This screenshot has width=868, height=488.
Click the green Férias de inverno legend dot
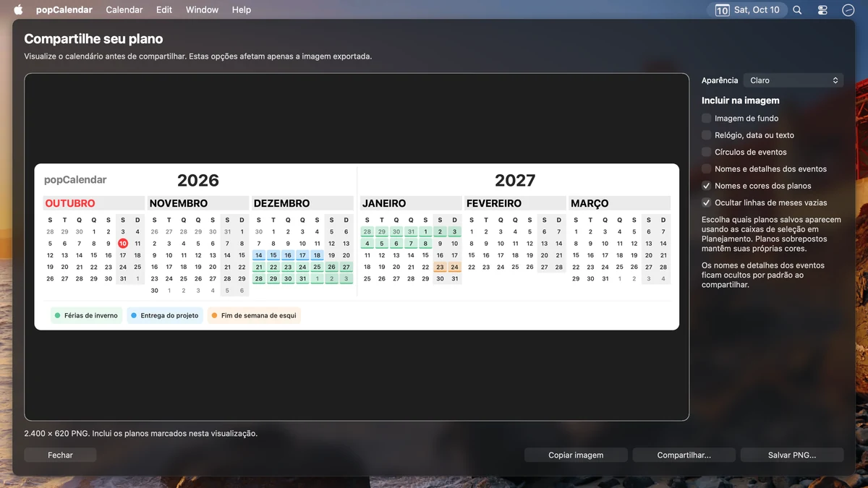(58, 316)
